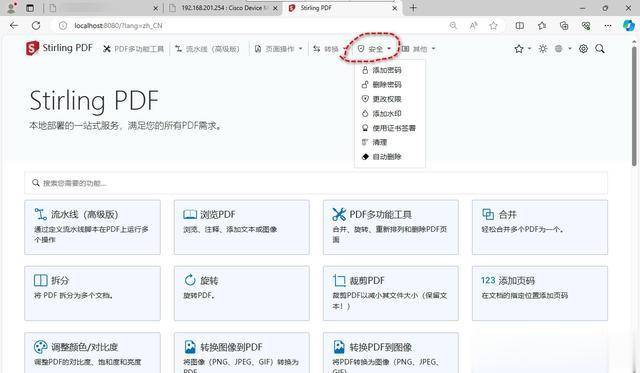Open the 其他 dropdown menu
The height and width of the screenshot is (373, 640).
418,49
